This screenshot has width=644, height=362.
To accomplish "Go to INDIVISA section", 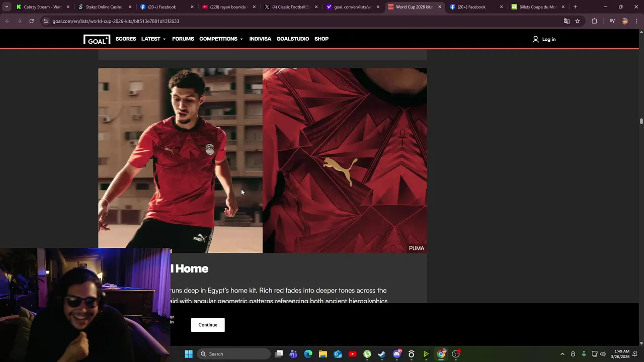I will pyautogui.click(x=260, y=39).
